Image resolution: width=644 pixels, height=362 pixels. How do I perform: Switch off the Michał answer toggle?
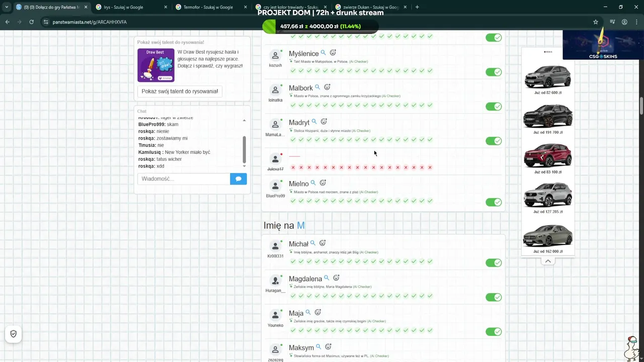point(494,263)
